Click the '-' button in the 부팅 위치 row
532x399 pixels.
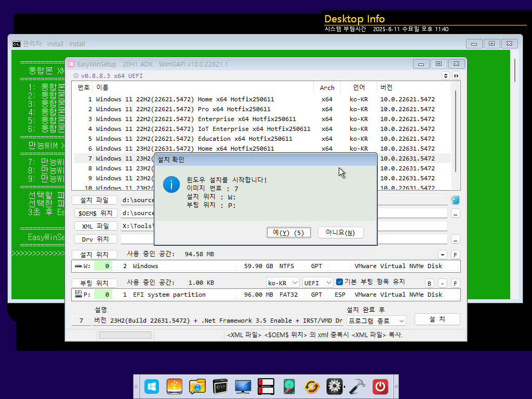pos(443,283)
